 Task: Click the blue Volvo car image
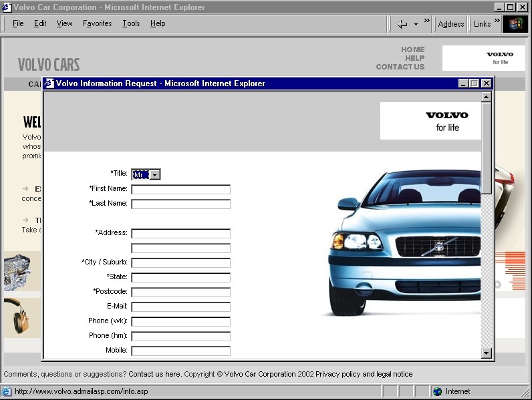(404, 242)
